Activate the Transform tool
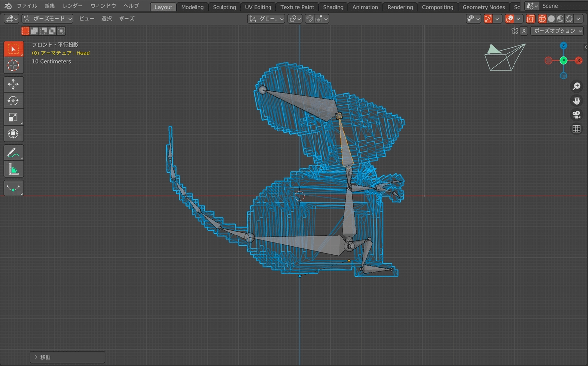This screenshot has height=366, width=588. tap(13, 133)
